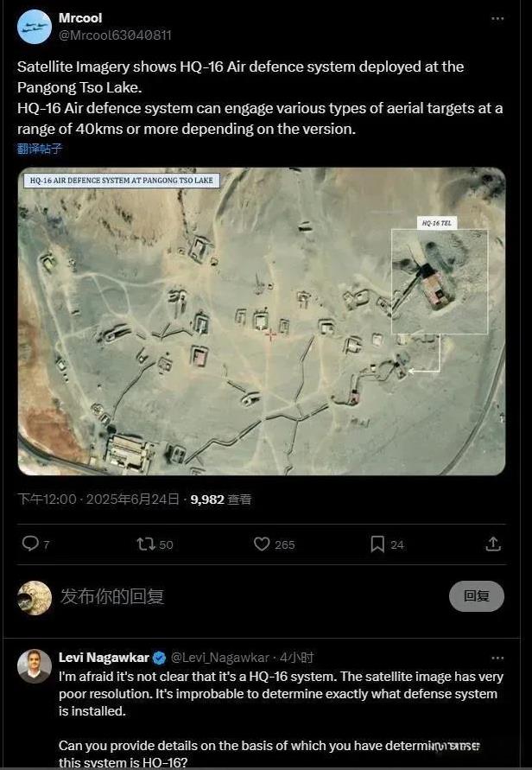Open the @Levi_Nagawkar handle link
This screenshot has width=532, height=770.
point(219,658)
